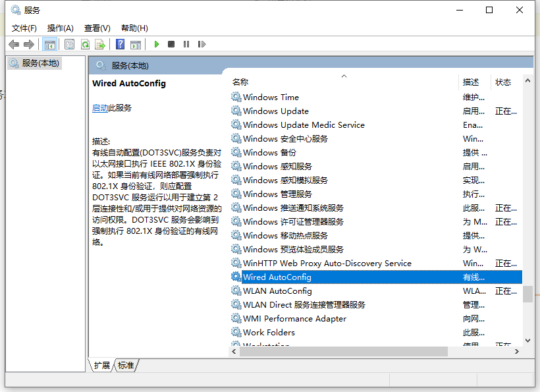
Task: Toggle the show/hide action pane icon
Action: (x=136, y=44)
